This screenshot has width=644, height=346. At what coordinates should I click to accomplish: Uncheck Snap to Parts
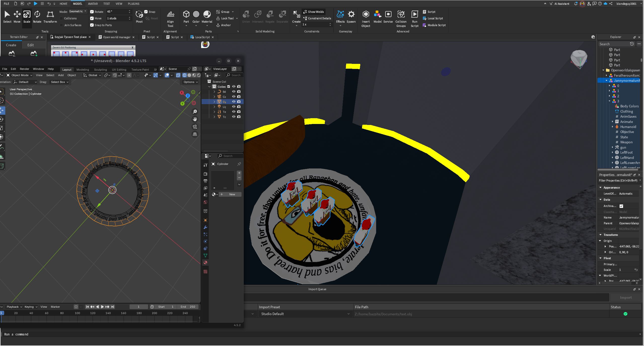92,25
